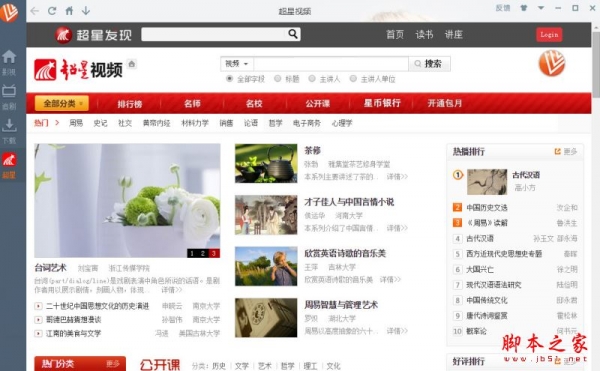Open the 茶修 teapot thumbnail
Viewport: 600px width, 371px height.
pos(266,163)
